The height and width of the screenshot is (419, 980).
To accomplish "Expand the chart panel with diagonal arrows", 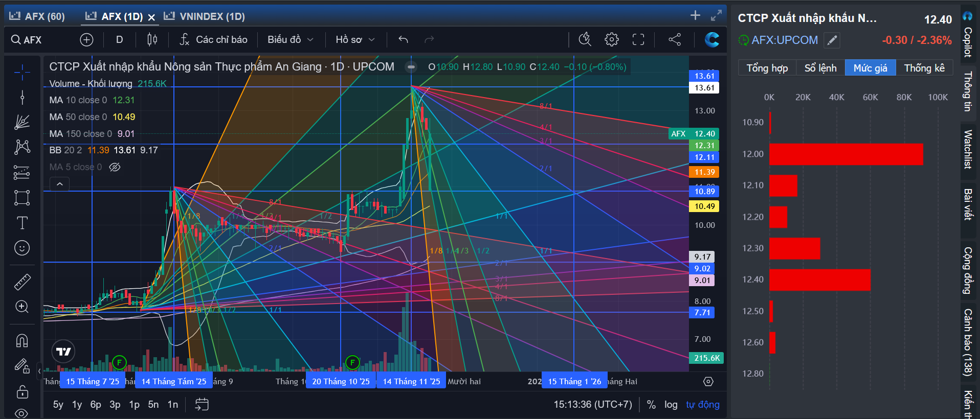I will 716,15.
